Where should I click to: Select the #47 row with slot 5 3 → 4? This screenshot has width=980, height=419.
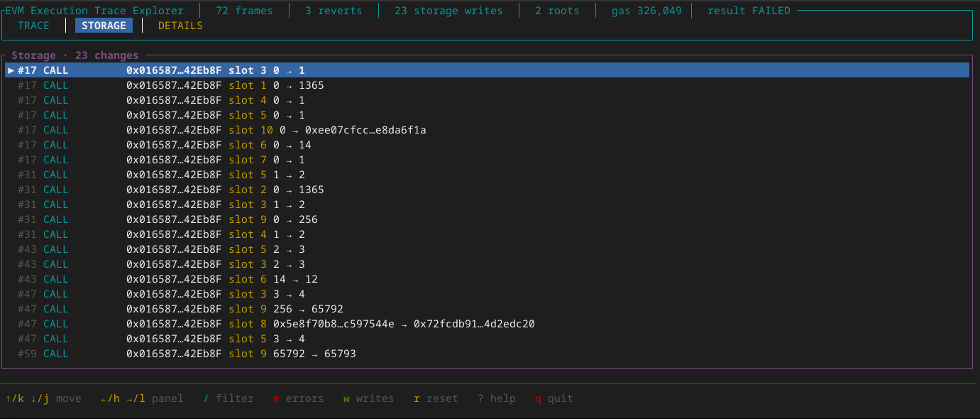(x=488, y=339)
